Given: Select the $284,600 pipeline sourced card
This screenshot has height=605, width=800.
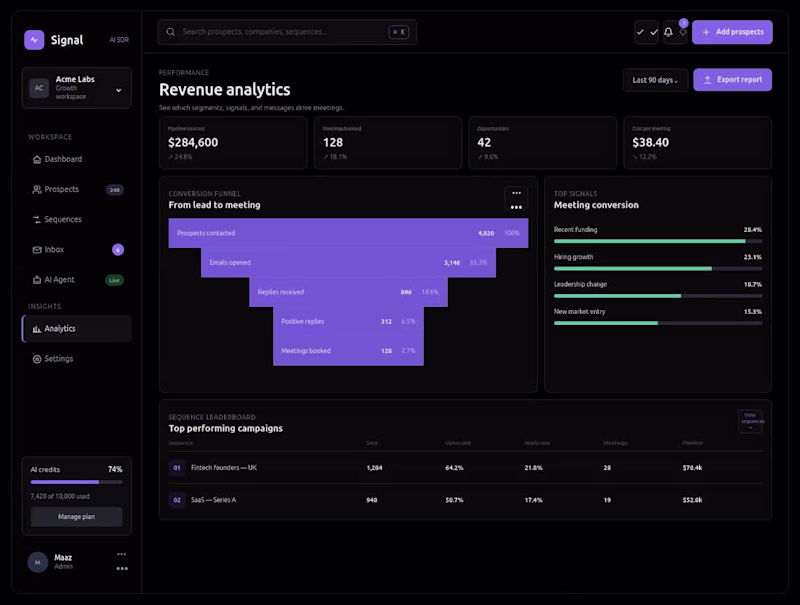Looking at the screenshot, I should click(233, 143).
